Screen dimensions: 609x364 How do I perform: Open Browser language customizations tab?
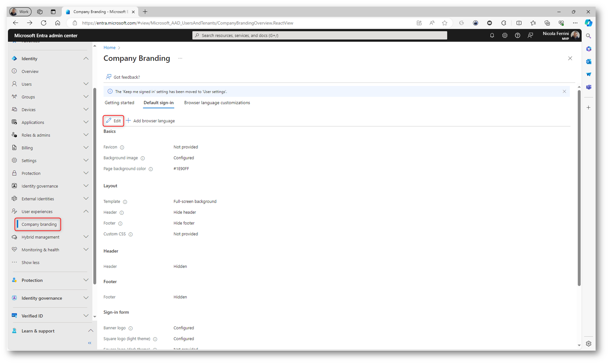pyautogui.click(x=217, y=103)
